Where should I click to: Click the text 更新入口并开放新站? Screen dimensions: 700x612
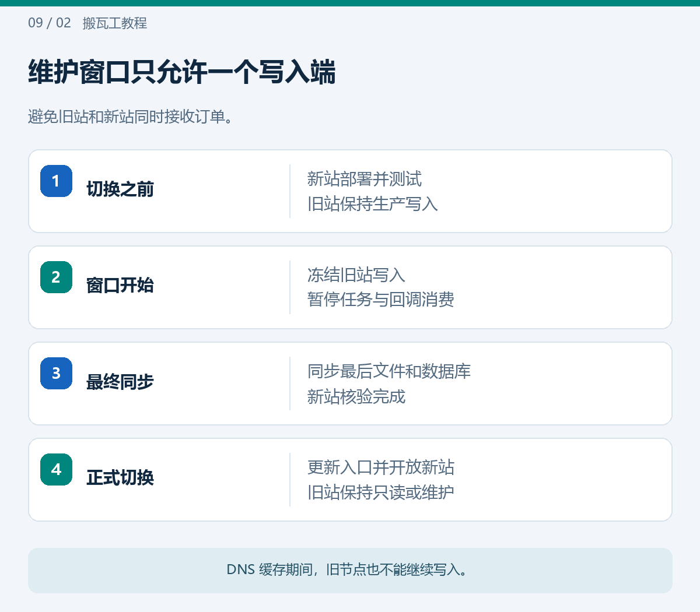(381, 467)
